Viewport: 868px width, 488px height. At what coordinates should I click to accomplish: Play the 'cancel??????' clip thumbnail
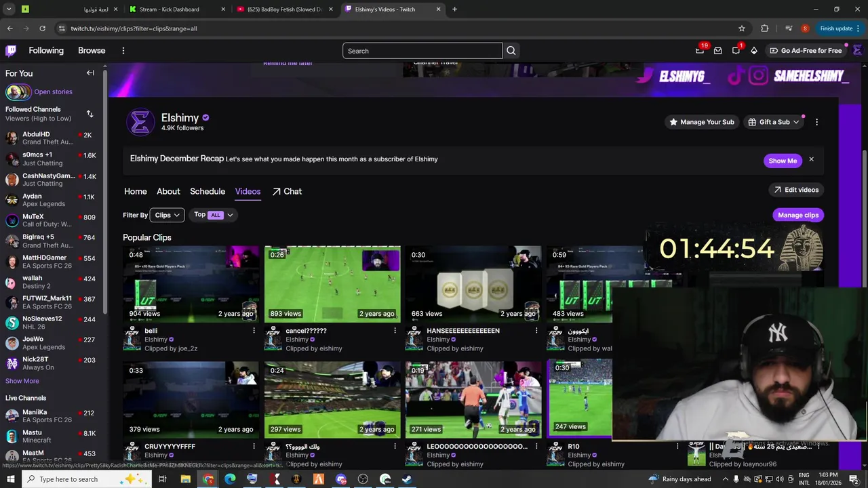click(332, 284)
